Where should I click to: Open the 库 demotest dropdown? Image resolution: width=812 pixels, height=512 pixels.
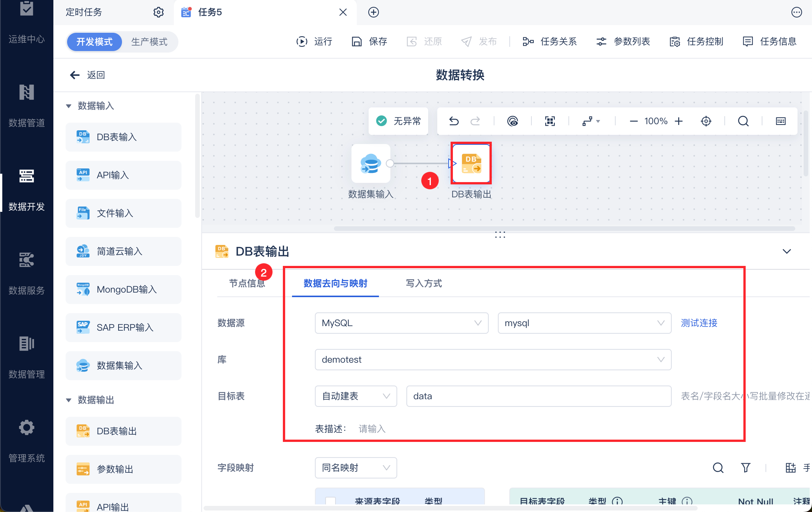point(493,360)
